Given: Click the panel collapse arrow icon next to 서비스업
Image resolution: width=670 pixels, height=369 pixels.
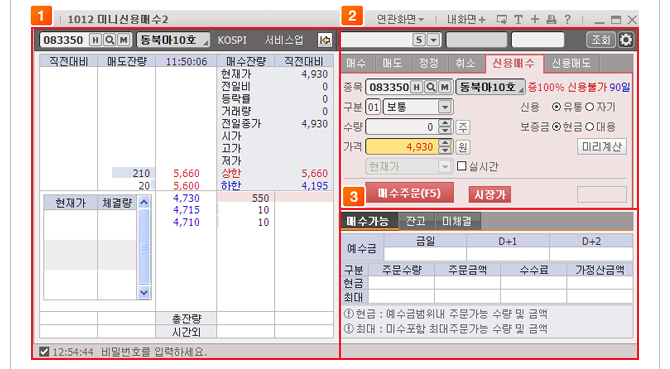Looking at the screenshot, I should coord(325,40).
